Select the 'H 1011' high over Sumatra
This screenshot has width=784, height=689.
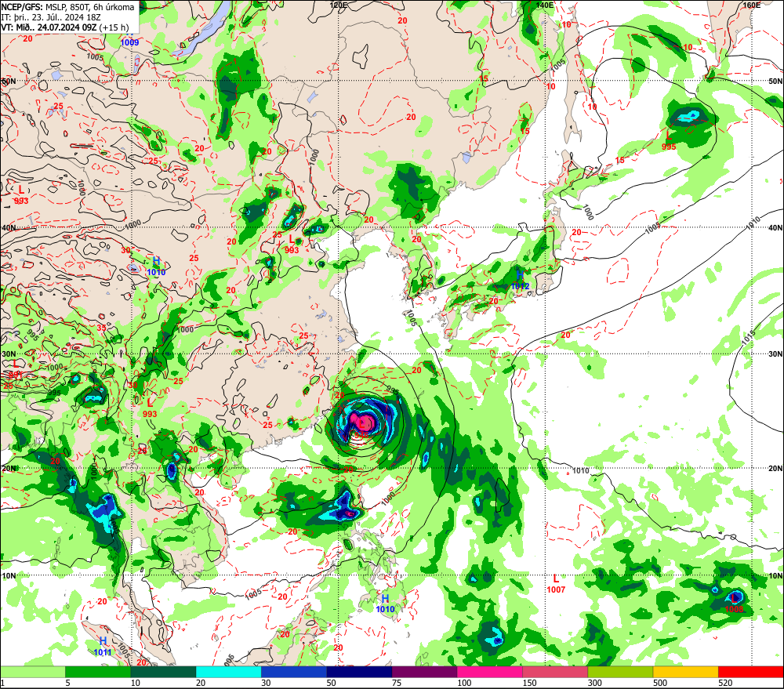[x=103, y=647]
